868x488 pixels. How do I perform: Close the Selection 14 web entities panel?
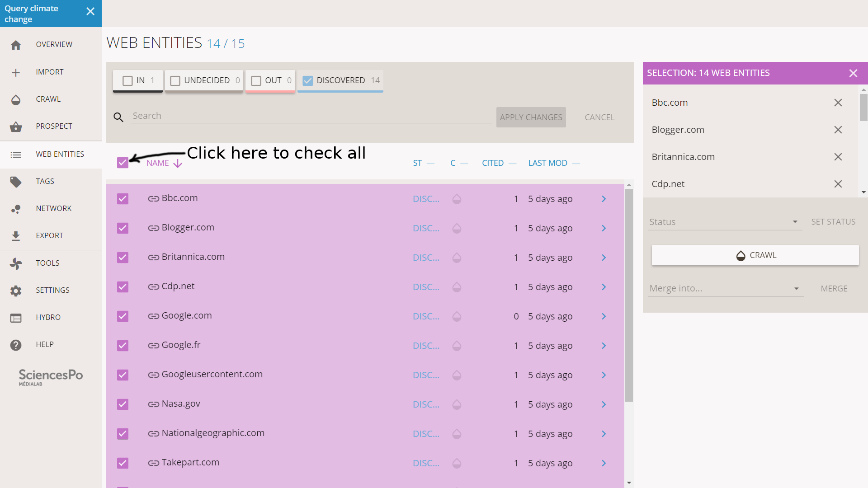point(853,73)
